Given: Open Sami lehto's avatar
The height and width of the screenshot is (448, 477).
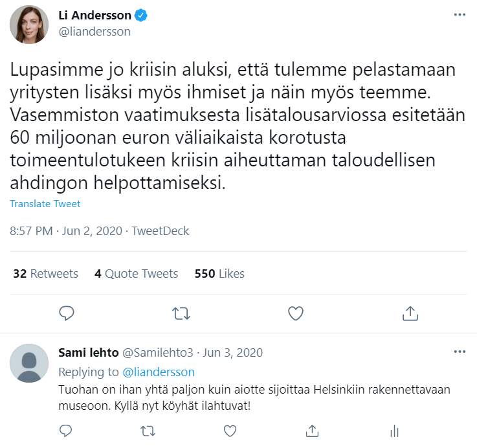Looking at the screenshot, I should pos(29,363).
